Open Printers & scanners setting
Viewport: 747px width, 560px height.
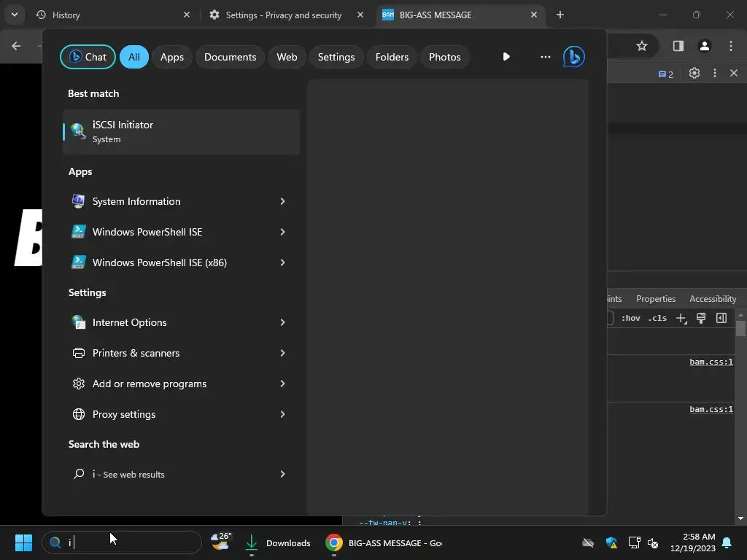point(136,353)
